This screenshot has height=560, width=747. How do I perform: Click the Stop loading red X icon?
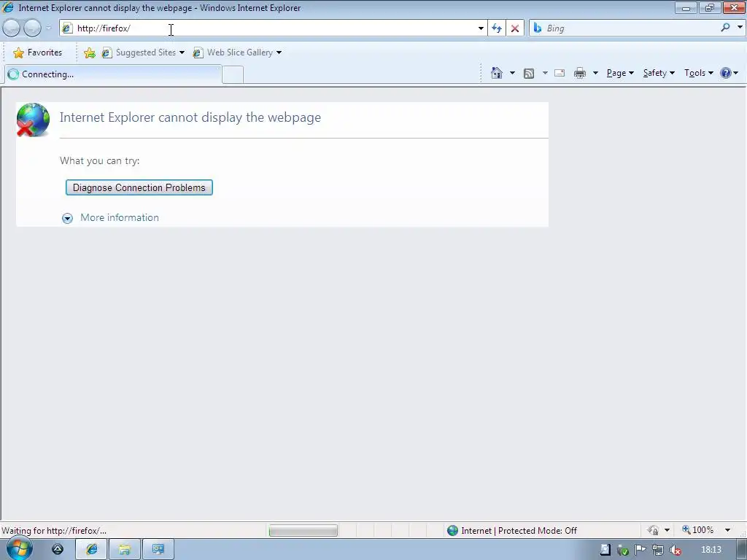515,28
